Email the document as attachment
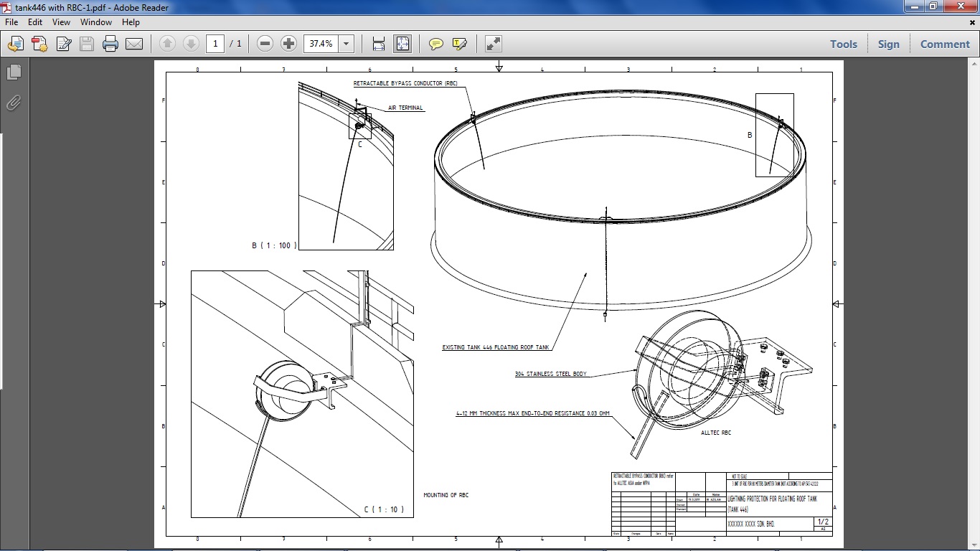 click(x=134, y=43)
